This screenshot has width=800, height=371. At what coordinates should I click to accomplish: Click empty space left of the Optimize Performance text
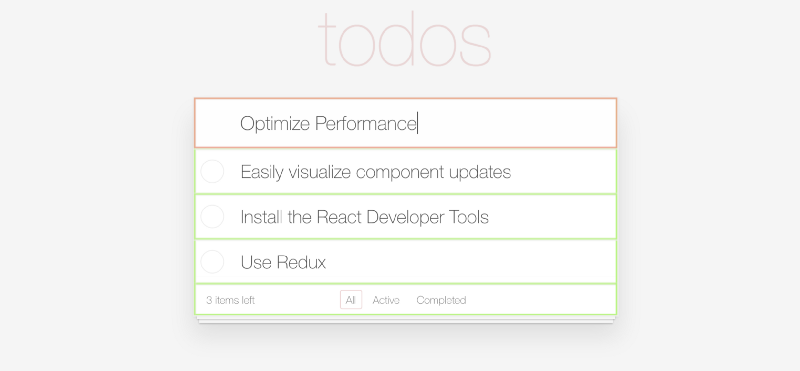point(217,123)
